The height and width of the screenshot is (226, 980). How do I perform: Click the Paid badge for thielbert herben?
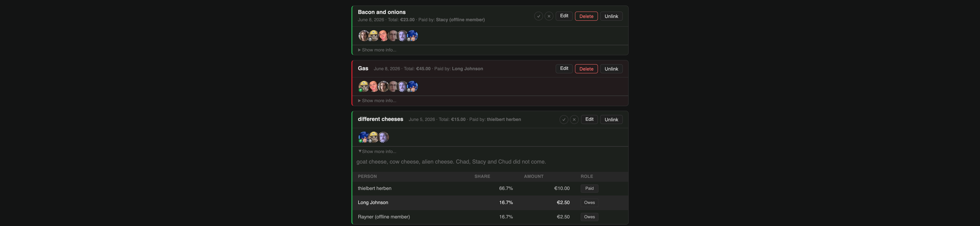[589, 188]
